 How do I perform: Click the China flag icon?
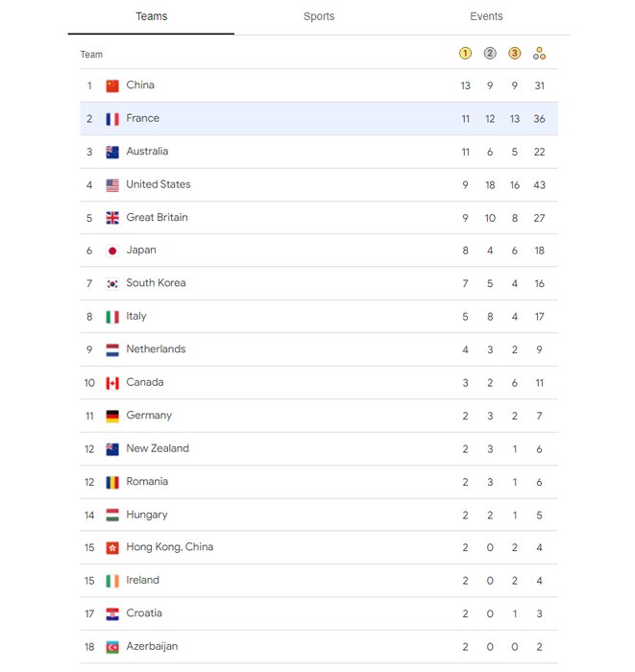click(x=112, y=85)
